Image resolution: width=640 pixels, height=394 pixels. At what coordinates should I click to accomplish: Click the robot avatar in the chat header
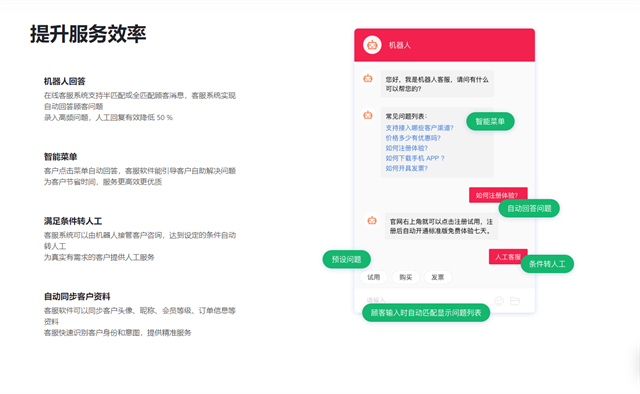point(372,45)
